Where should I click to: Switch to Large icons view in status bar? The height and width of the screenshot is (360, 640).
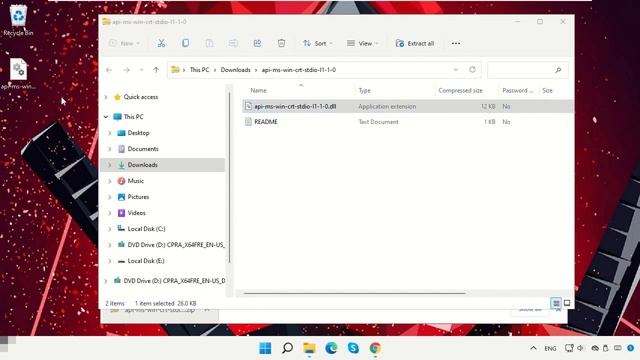click(x=567, y=303)
